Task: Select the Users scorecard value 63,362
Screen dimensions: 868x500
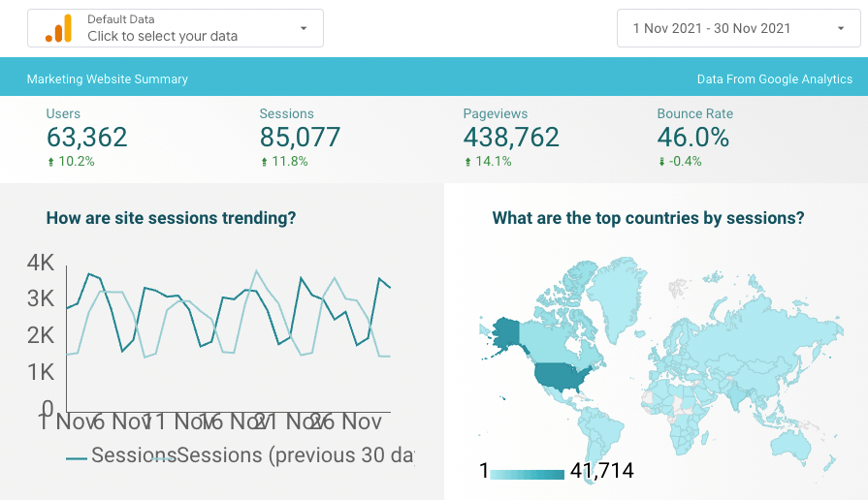Action: (x=87, y=138)
